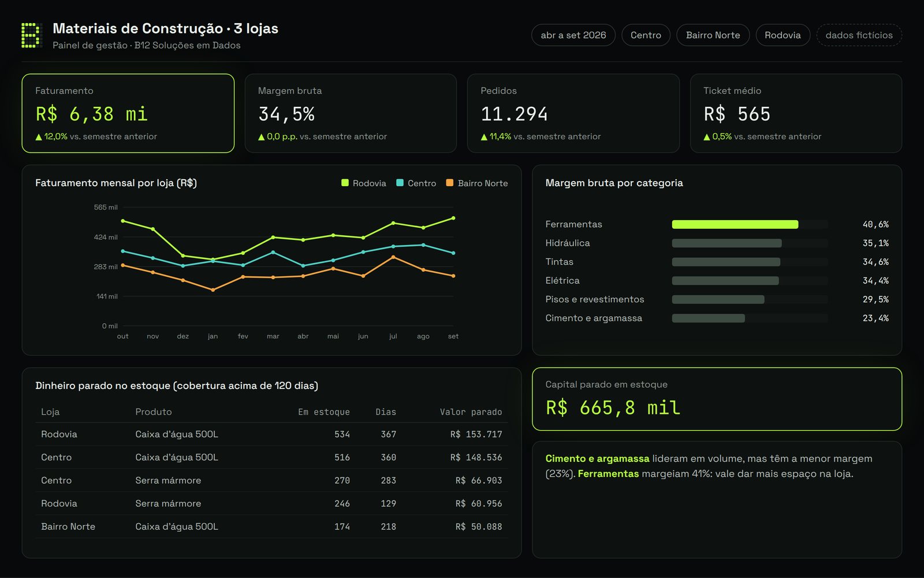Click Serra mármore in the 129-day row

pos(168,503)
